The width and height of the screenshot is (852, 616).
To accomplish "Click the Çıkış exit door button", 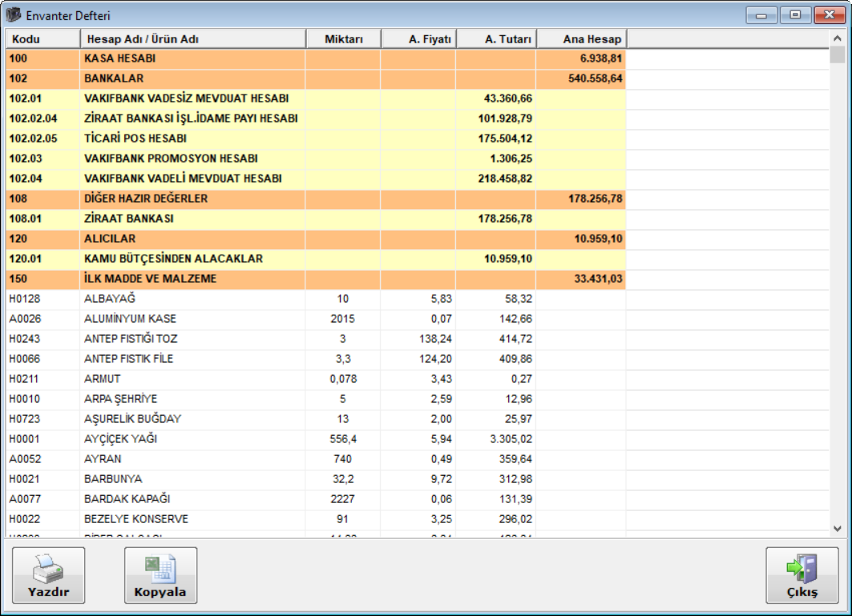I will (x=802, y=575).
